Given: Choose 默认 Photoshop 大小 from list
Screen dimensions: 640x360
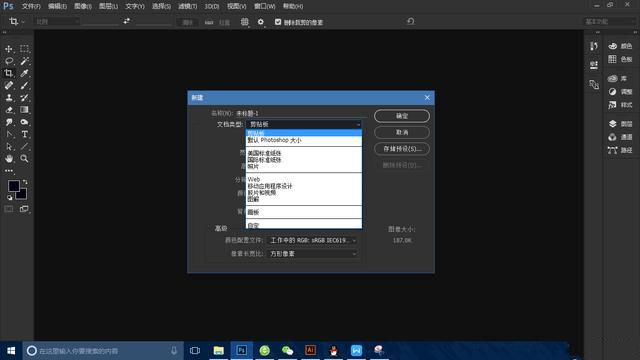Looking at the screenshot, I should (304, 140).
